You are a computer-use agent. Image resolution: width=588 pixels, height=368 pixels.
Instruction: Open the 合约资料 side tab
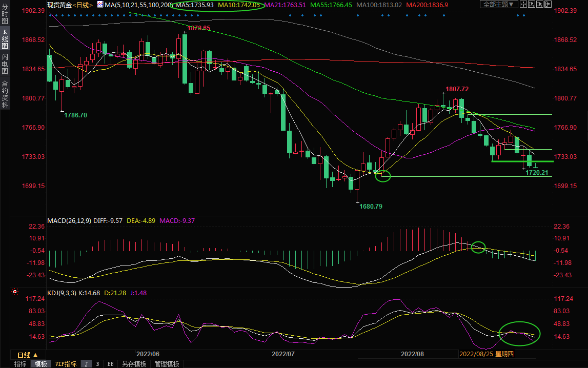coord(5,94)
